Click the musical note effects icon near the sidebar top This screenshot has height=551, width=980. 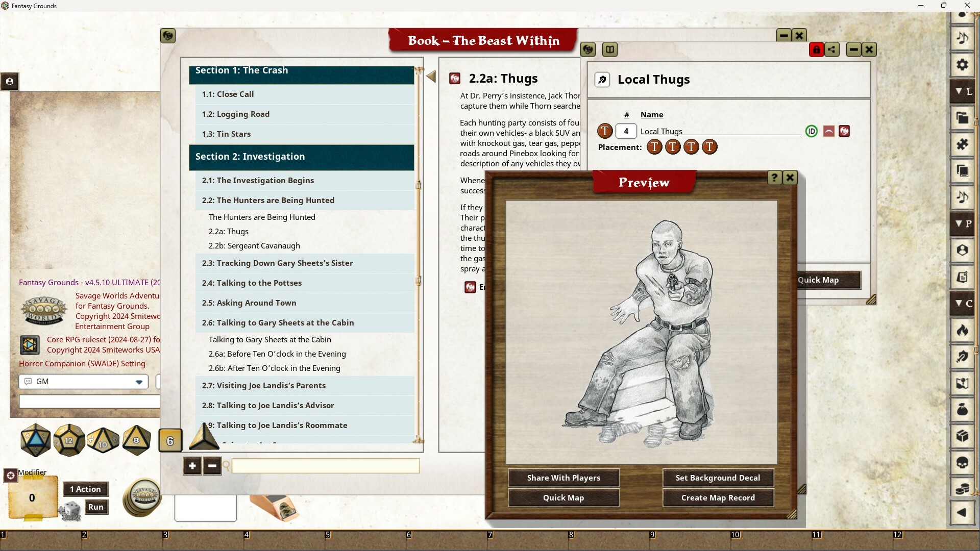click(x=963, y=38)
